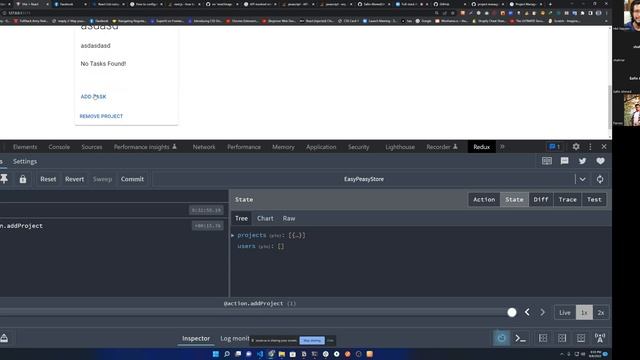Open File Explorer from taskbar

click(282, 354)
